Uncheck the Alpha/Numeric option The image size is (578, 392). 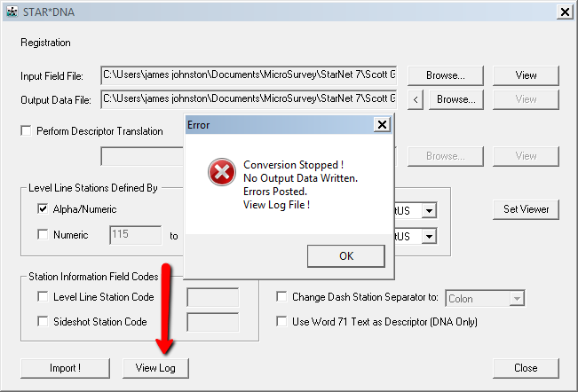(43, 210)
